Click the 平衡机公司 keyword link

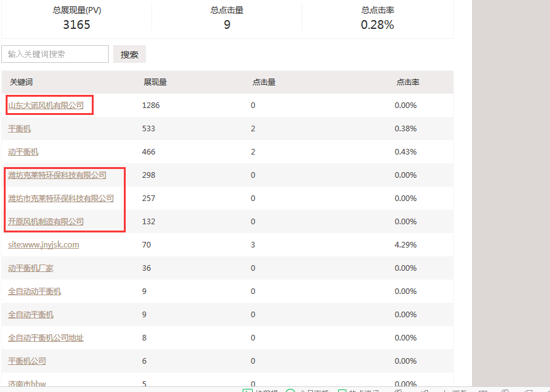[27, 361]
